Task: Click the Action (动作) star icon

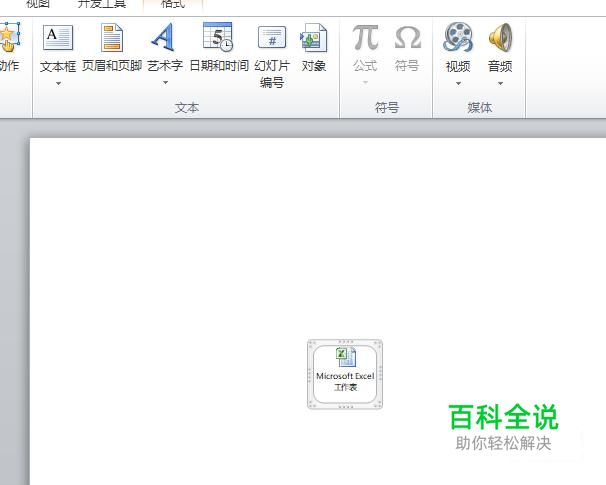Action: click(x=9, y=37)
